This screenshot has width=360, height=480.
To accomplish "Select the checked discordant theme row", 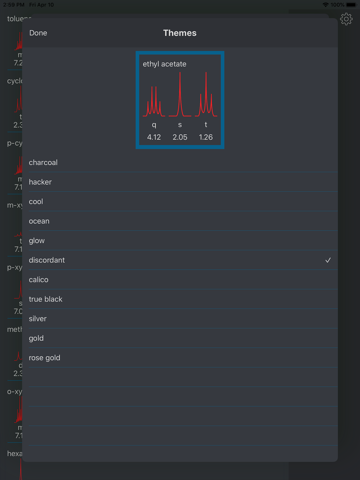I will coord(180,260).
